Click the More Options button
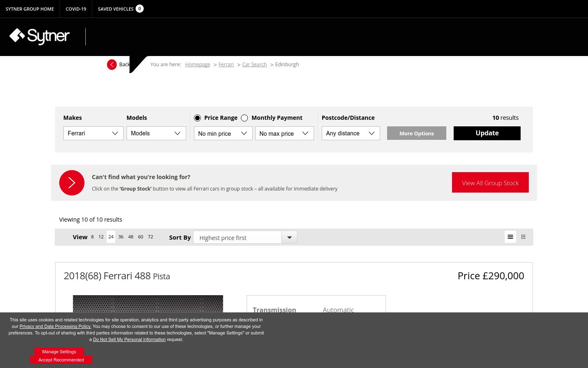 (416, 133)
